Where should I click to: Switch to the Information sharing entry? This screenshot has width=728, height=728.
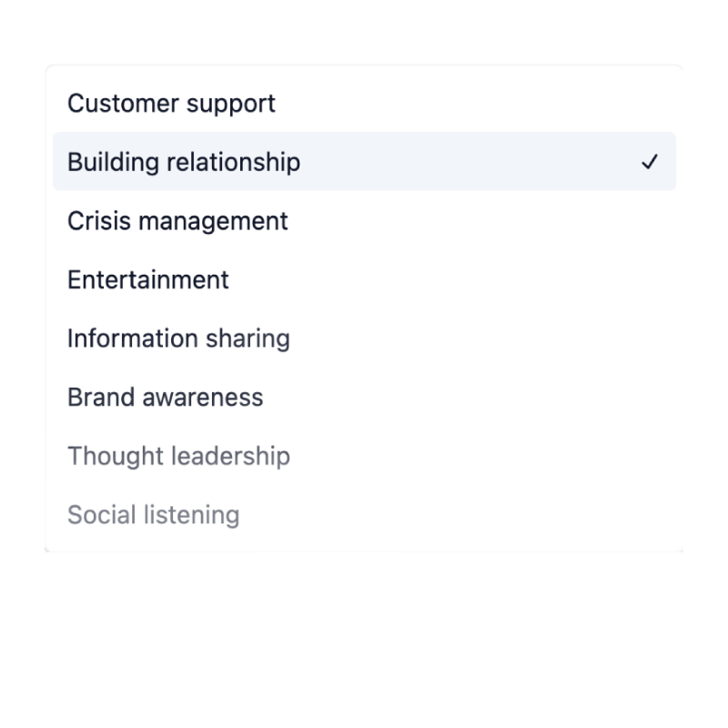click(x=178, y=339)
